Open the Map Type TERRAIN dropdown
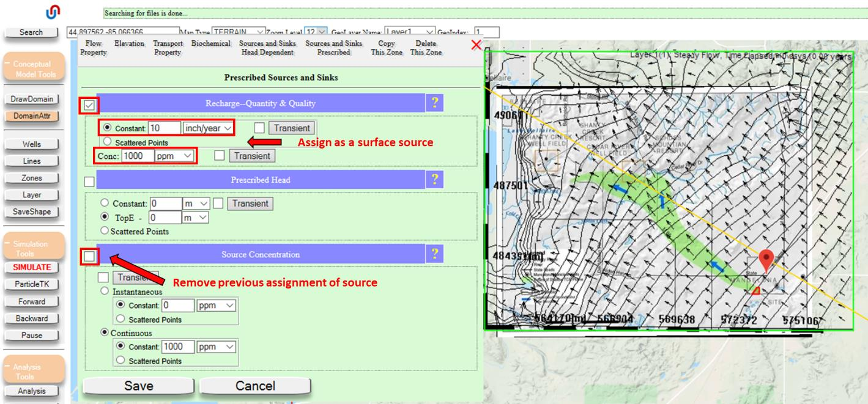Image resolution: width=868 pixels, height=404 pixels. coord(239,32)
